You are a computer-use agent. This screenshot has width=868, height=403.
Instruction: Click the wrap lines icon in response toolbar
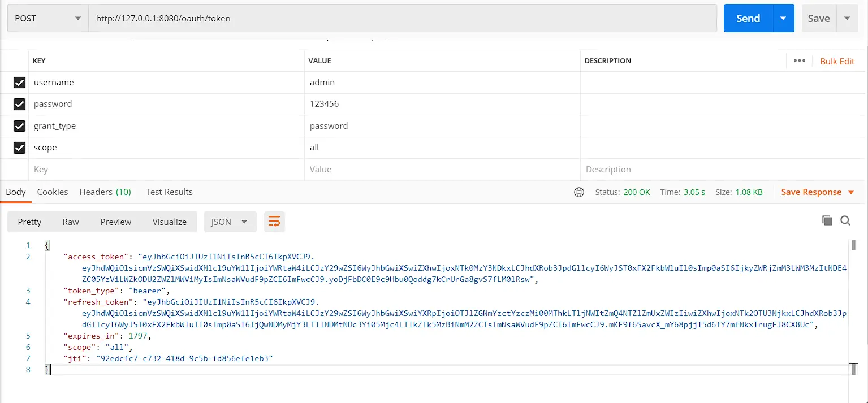coord(274,222)
